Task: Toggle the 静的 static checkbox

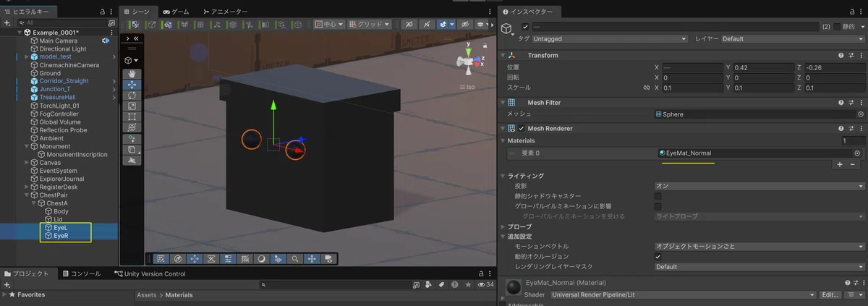Action: (x=838, y=27)
